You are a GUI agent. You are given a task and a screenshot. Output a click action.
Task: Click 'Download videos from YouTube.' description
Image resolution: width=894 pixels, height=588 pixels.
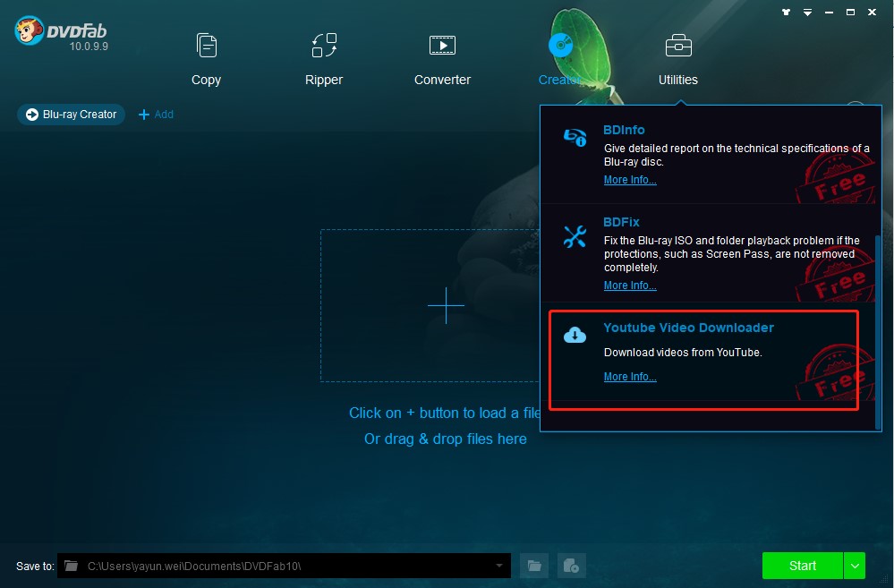[683, 353]
